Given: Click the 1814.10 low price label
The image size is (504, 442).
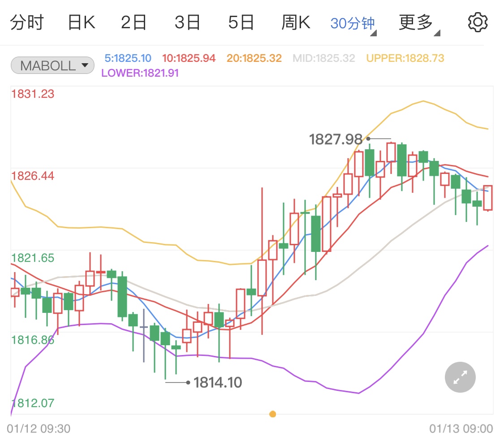Looking at the screenshot, I should pos(218,382).
